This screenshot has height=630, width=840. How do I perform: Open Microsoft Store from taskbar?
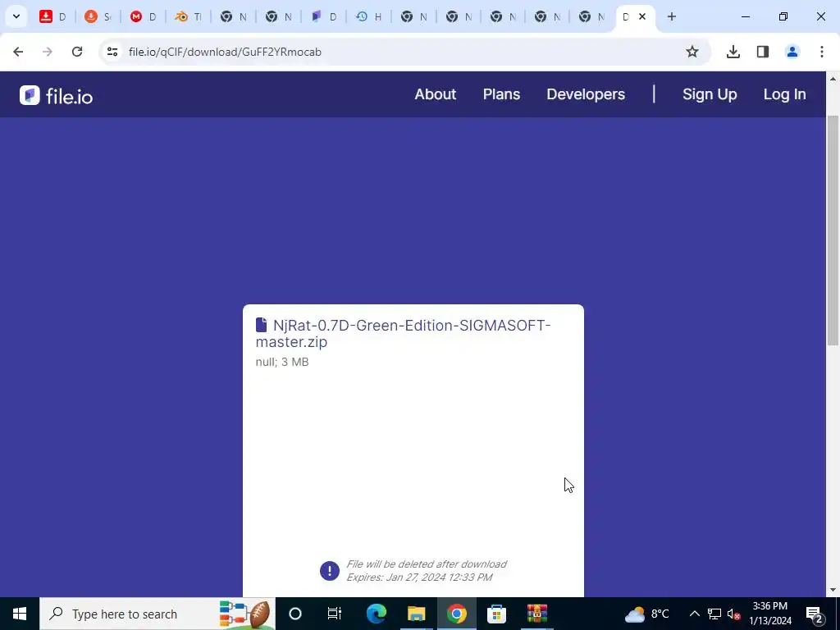496,614
